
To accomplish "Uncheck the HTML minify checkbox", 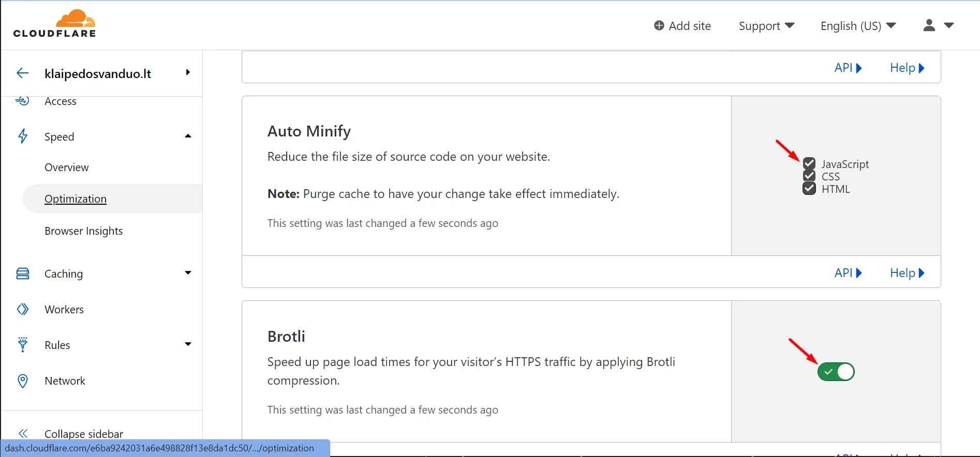I will (x=809, y=189).
